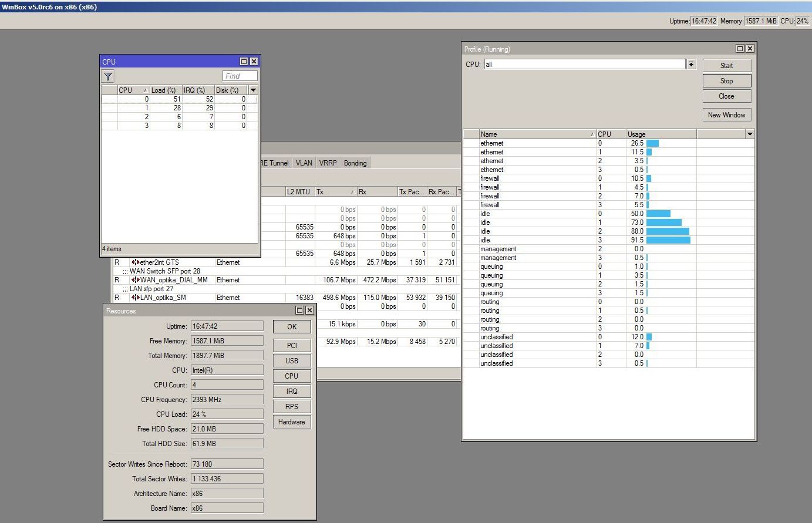
Task: Click the Find field in CPU window
Action: [x=240, y=76]
